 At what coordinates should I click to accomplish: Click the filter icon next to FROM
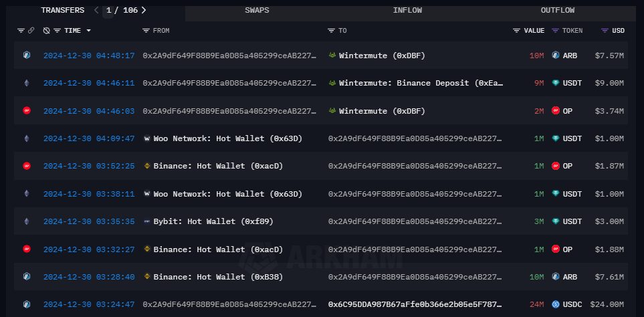146,31
